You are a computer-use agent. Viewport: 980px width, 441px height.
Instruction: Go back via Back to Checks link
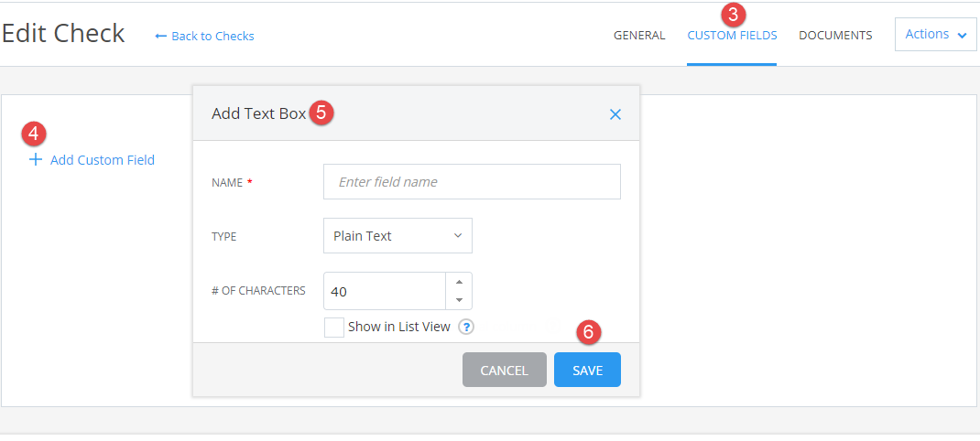[x=212, y=37]
